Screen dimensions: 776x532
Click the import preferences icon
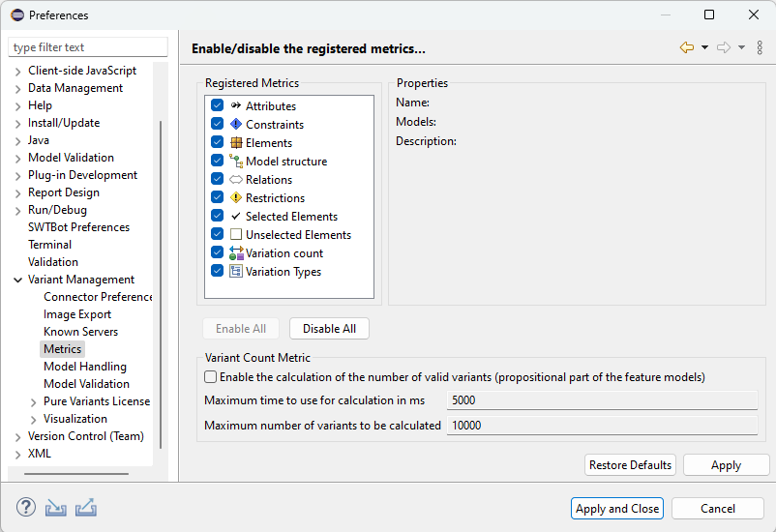[56, 507]
